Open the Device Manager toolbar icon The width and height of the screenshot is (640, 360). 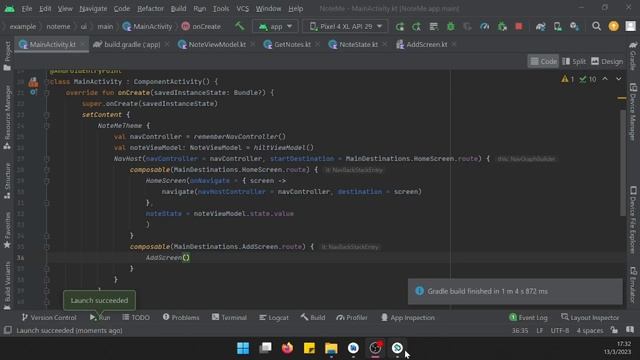[558, 27]
